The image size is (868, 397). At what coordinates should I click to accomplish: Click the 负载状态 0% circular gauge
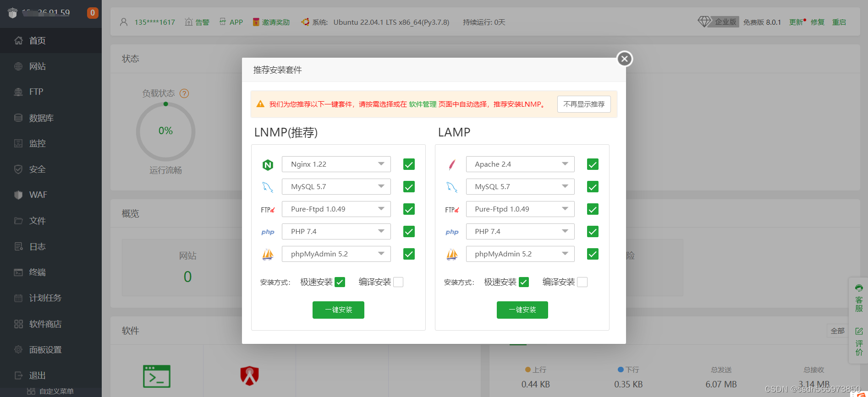coord(165,131)
